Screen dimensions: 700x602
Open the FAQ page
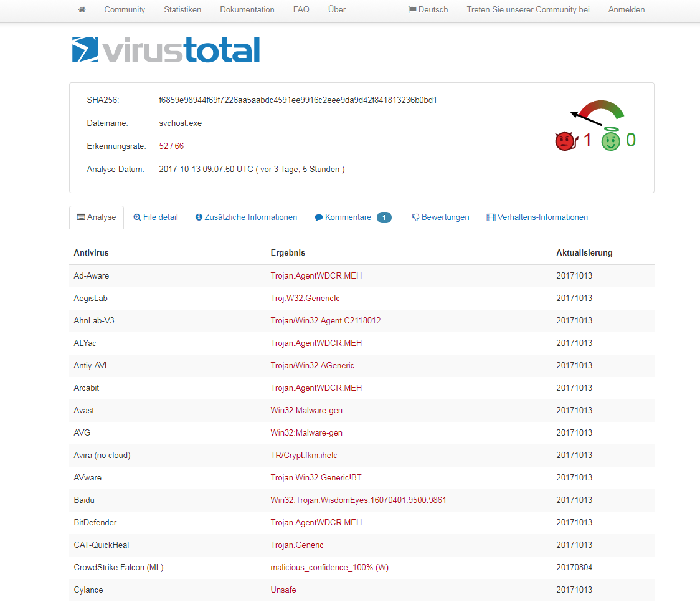tap(301, 10)
